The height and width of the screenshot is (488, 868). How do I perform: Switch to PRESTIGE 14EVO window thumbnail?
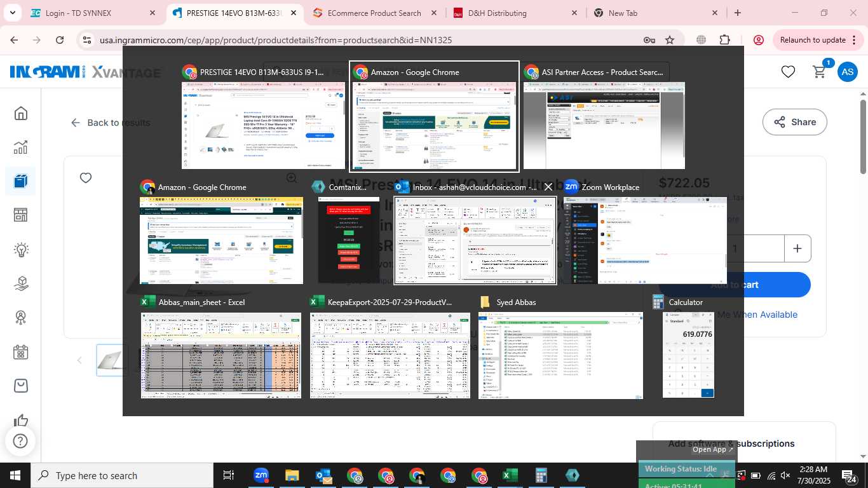[263, 116]
